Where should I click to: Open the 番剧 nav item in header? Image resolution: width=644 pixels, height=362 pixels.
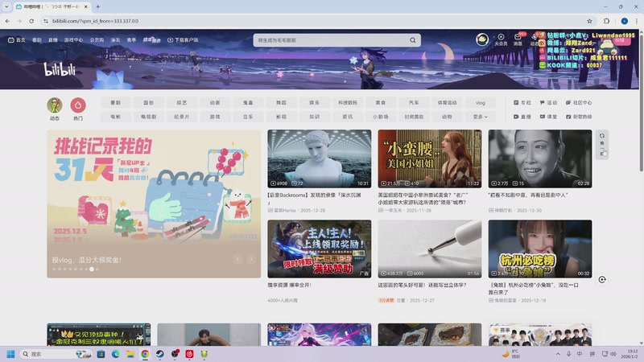tap(37, 39)
